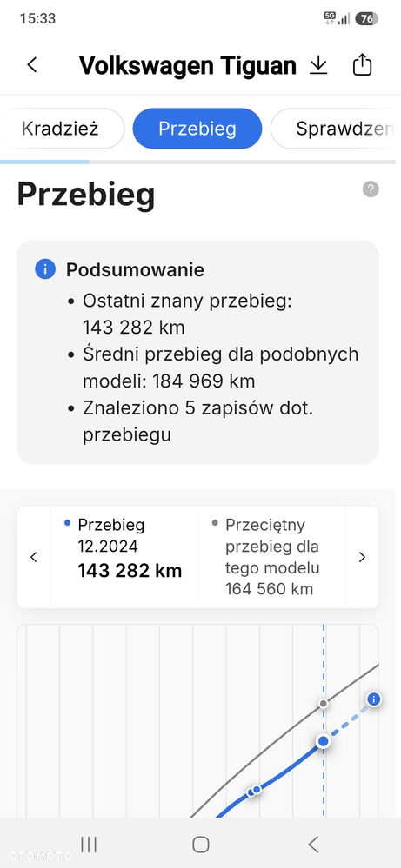Screen dimensions: 401x868
Task: Tap Android navigation back button
Action: click(x=313, y=845)
